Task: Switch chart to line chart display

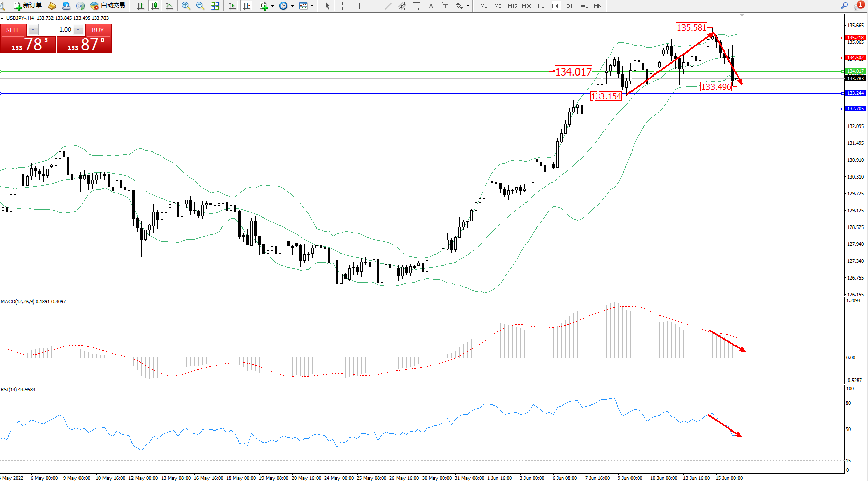Action: tap(169, 6)
